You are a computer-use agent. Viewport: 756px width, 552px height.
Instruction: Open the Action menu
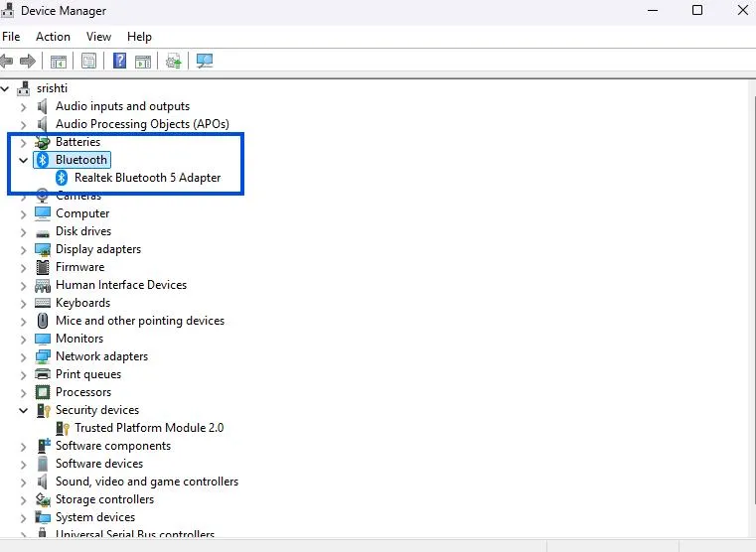tap(53, 37)
